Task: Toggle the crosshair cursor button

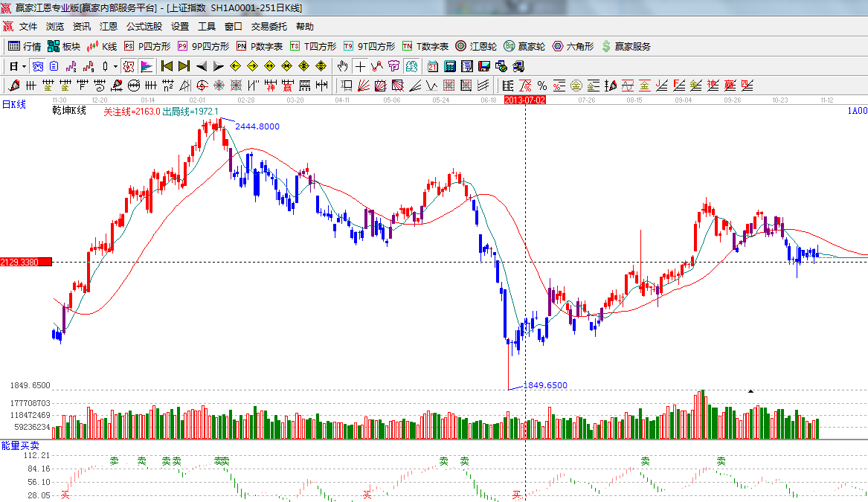Action: 360,66
